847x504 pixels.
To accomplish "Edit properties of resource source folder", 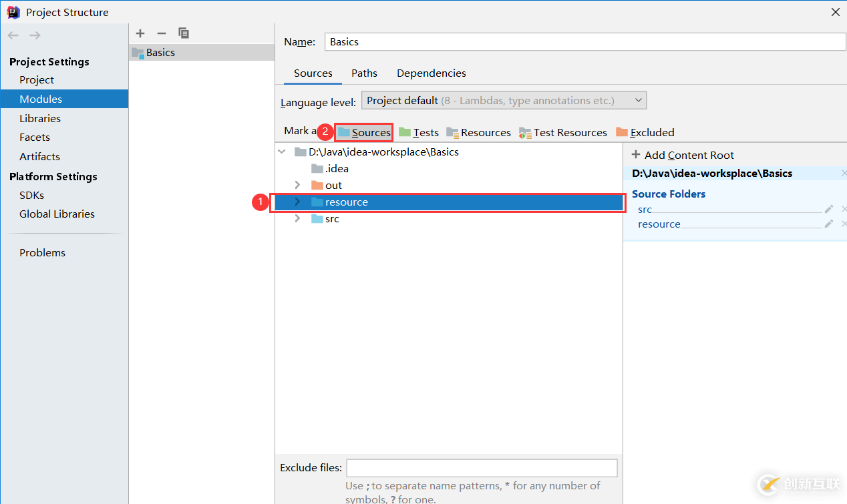I will click(x=829, y=224).
